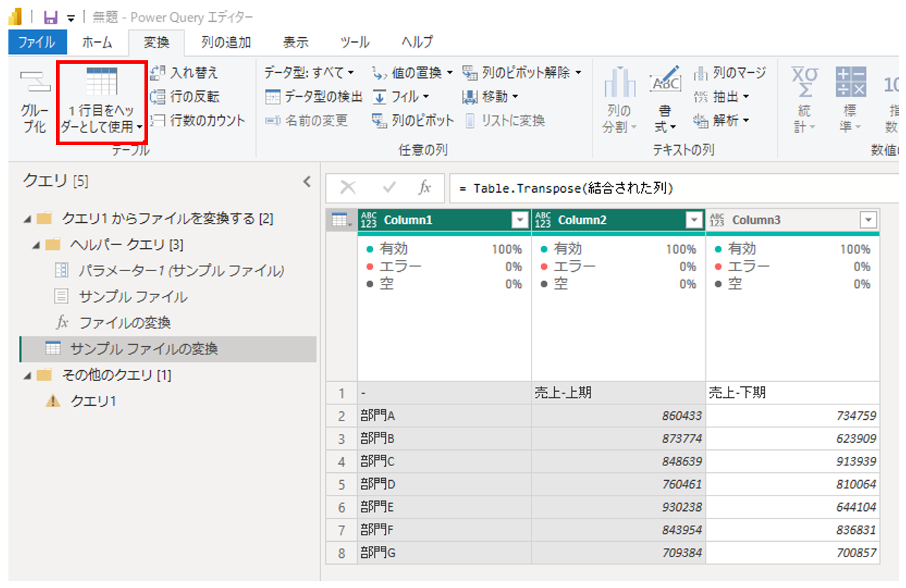906x588 pixels.
Task: Open the フィル dropdown
Action: coord(400,97)
